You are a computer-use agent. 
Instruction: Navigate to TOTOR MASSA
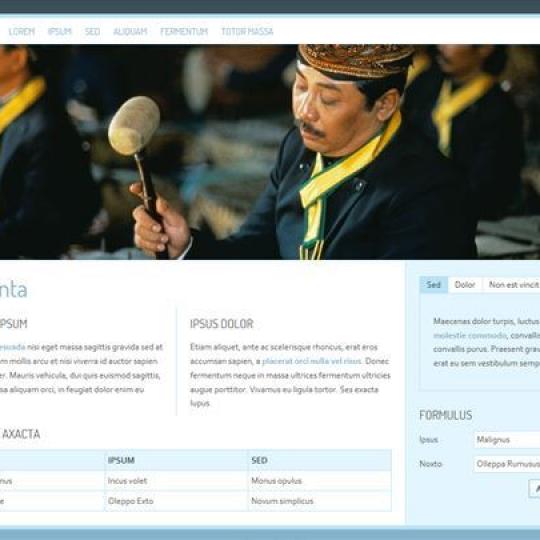coord(247,32)
